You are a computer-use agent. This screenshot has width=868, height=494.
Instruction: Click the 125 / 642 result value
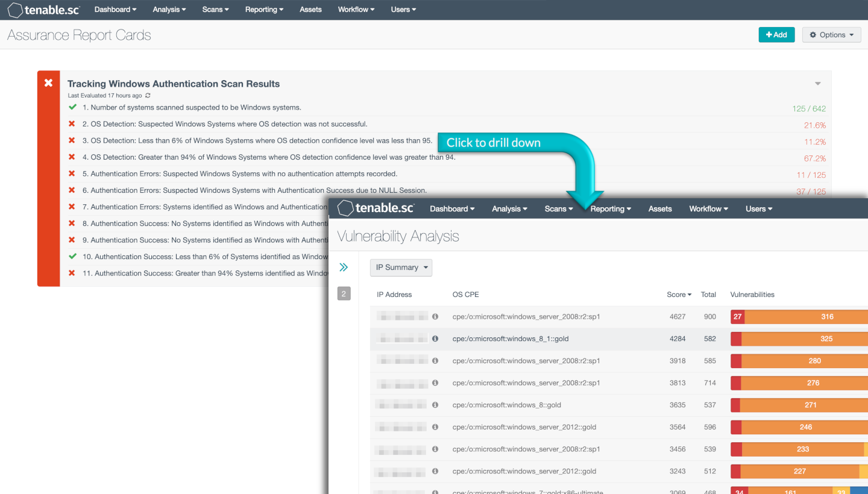point(809,109)
